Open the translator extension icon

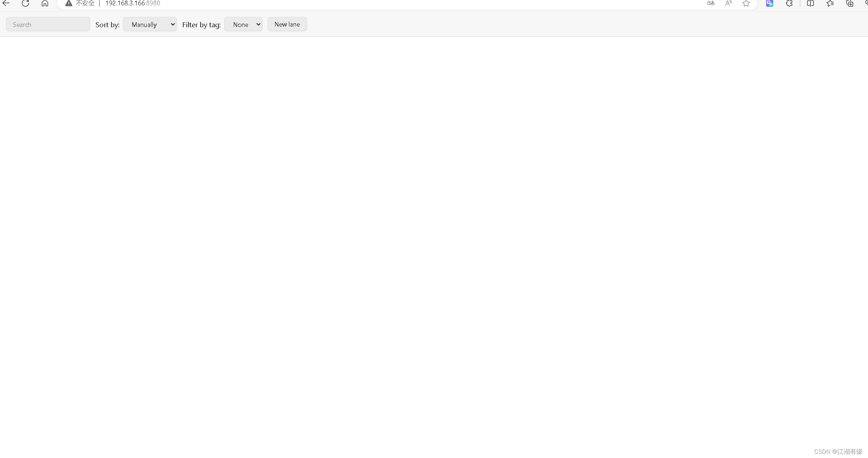770,3
